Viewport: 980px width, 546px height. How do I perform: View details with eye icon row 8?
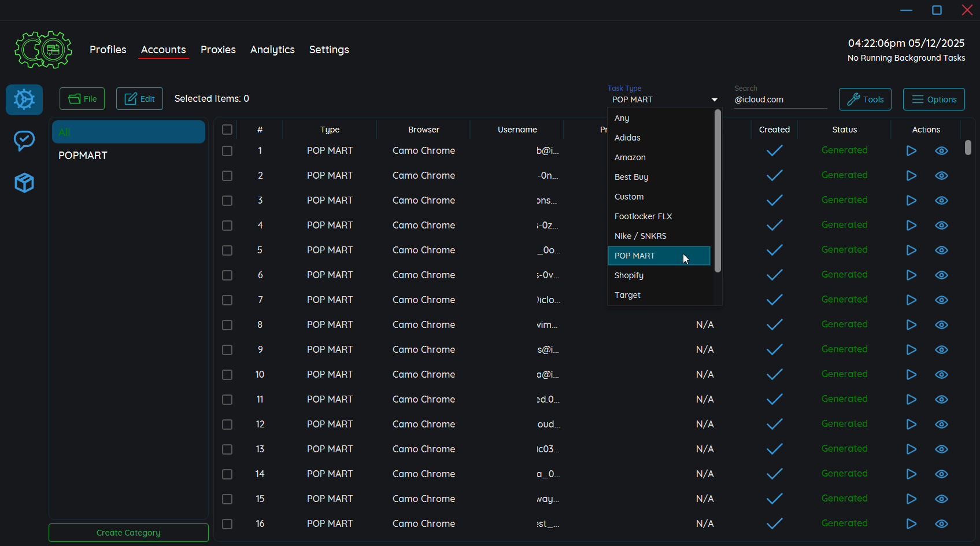point(941,325)
